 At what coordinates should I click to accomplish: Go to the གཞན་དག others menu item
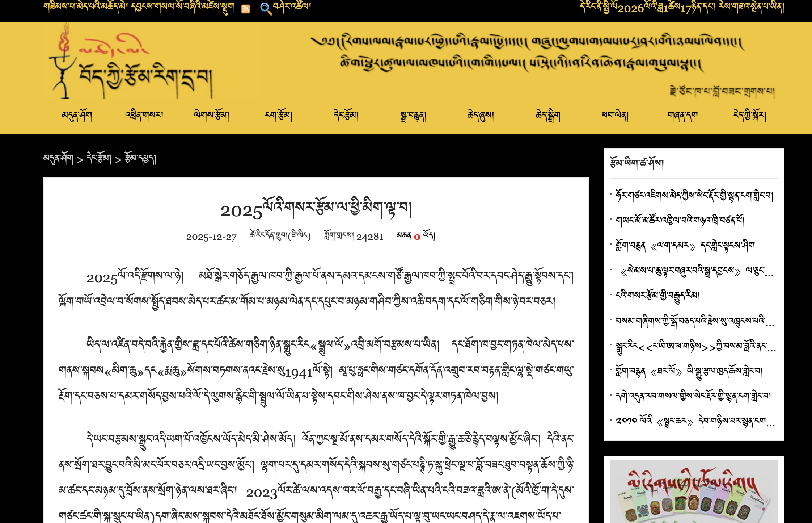click(x=682, y=116)
